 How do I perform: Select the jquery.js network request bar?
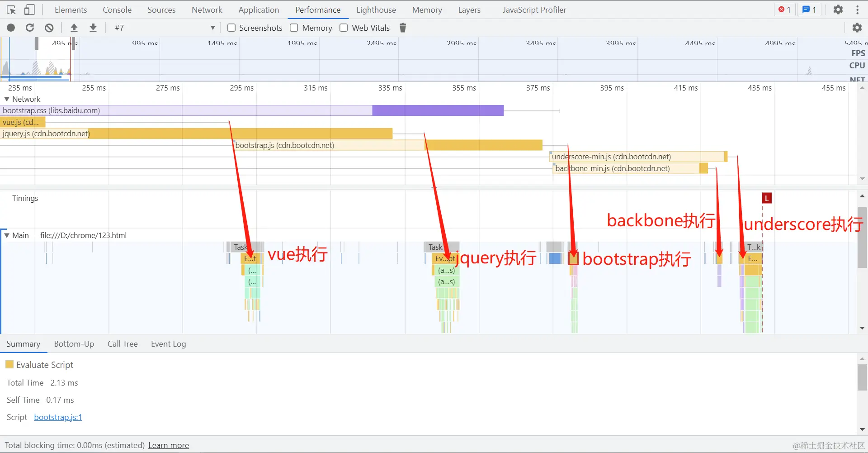click(196, 134)
